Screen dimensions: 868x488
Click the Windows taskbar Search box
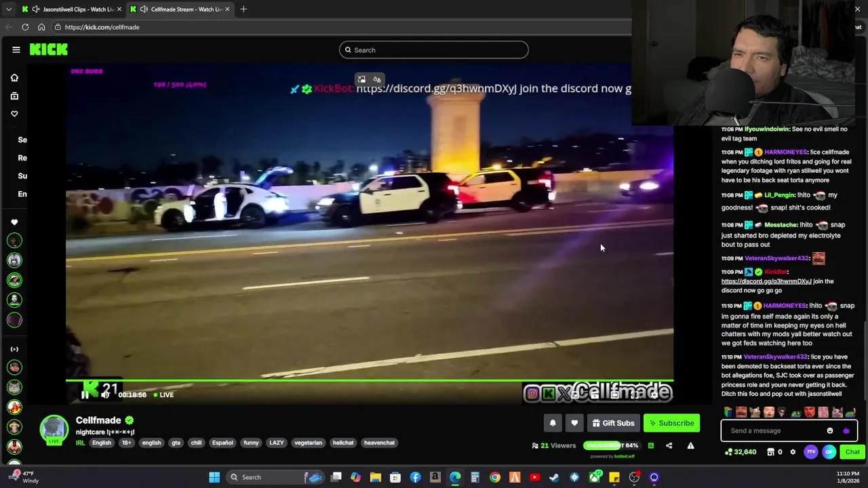(275, 477)
